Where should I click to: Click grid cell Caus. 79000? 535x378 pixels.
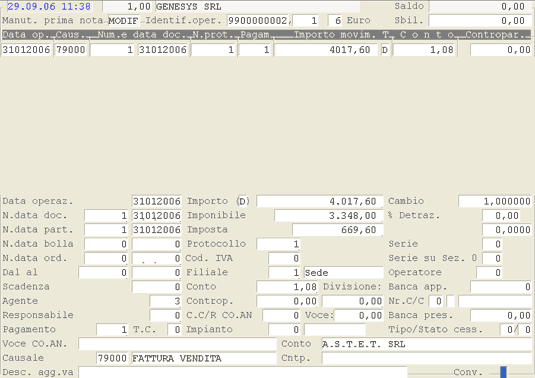[71, 50]
